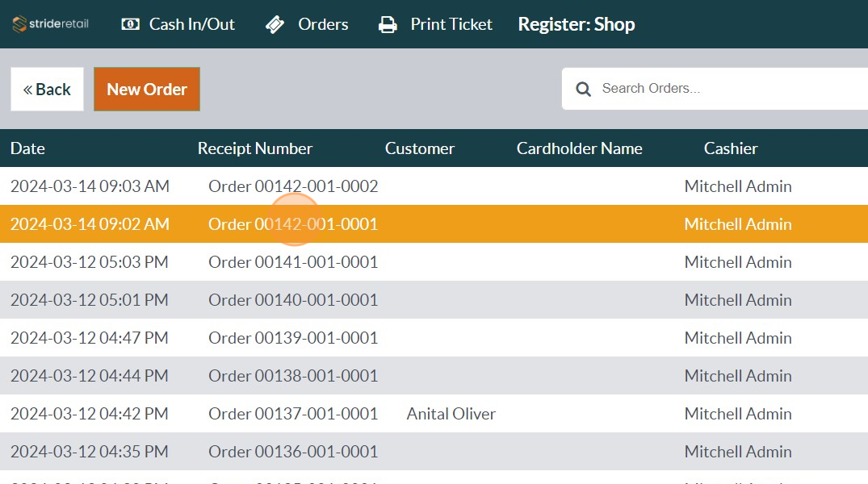Select highlighted Order 00142-001-0001

[x=434, y=224]
